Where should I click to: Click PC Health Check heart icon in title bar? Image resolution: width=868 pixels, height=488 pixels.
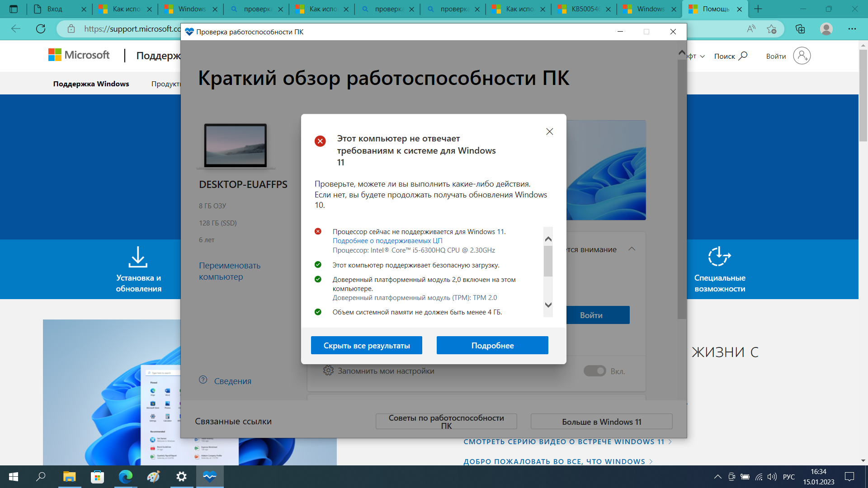pos(189,32)
